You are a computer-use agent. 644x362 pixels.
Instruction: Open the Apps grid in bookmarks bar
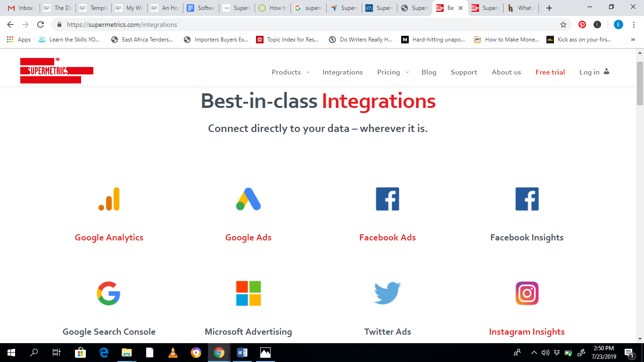19,40
